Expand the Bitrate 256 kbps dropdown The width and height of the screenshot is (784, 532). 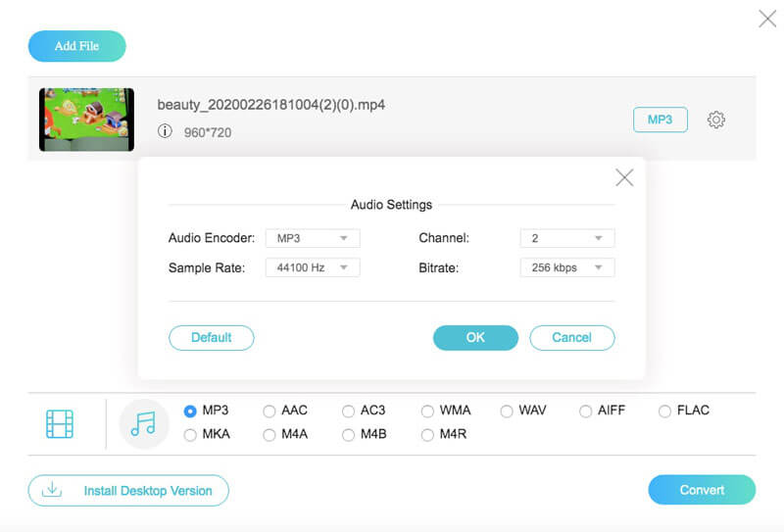pyautogui.click(x=567, y=267)
